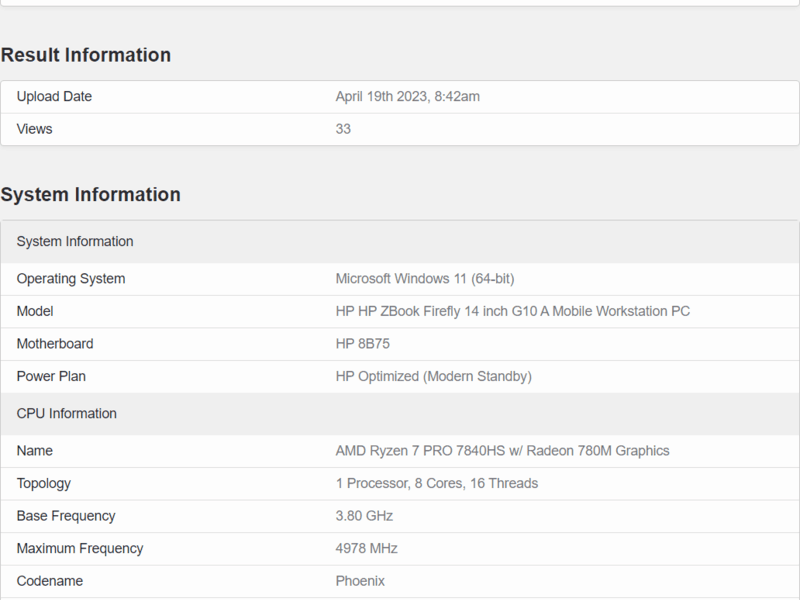The height and width of the screenshot is (600, 800).
Task: Click 'HP Optimized (Modern Standby)' value
Action: pyautogui.click(x=434, y=377)
